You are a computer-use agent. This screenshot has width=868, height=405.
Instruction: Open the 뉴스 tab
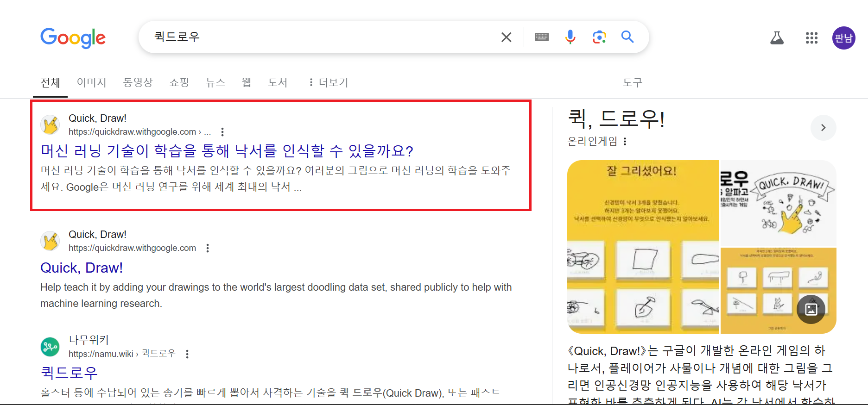[x=215, y=82]
